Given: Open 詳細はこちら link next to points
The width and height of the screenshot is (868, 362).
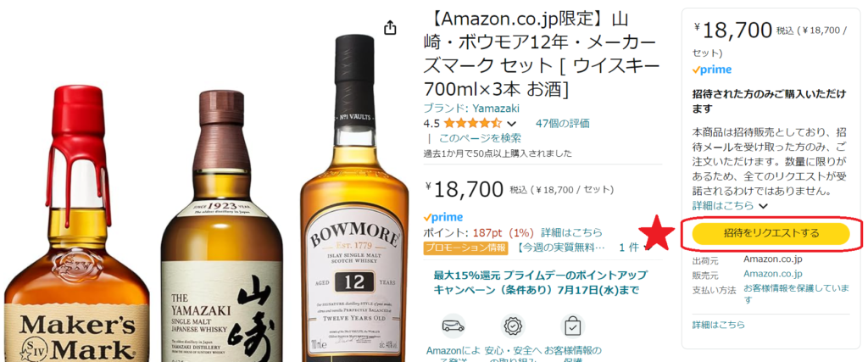Looking at the screenshot, I should (x=571, y=232).
